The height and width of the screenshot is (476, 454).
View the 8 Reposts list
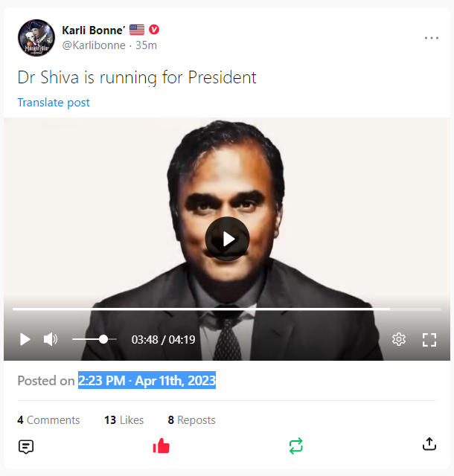pyautogui.click(x=192, y=420)
